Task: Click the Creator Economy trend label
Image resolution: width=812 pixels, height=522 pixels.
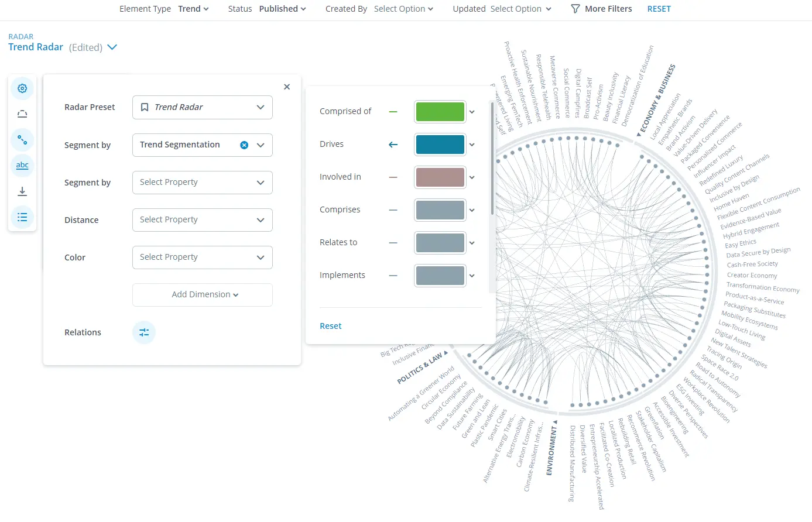Action: pyautogui.click(x=752, y=276)
